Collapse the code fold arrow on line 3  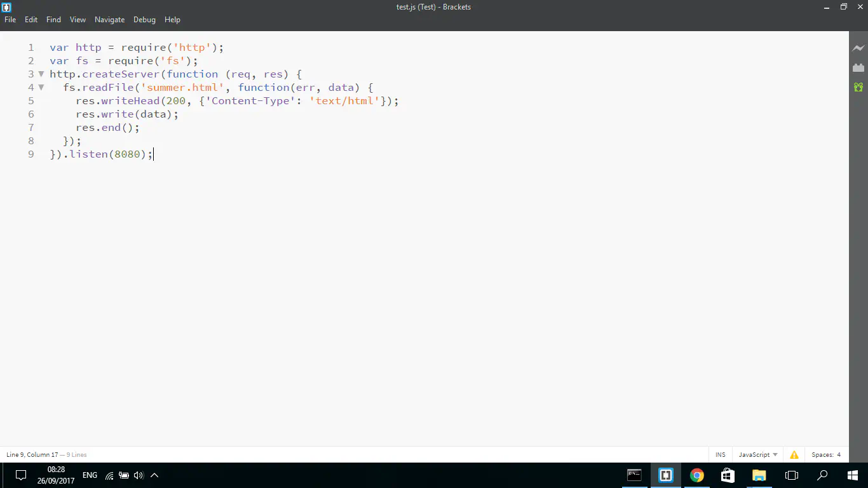click(x=41, y=74)
